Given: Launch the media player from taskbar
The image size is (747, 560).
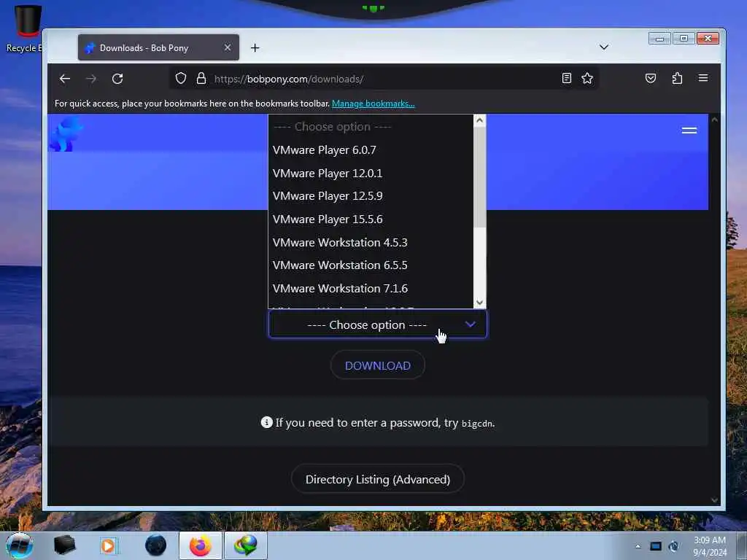Looking at the screenshot, I should [x=108, y=545].
